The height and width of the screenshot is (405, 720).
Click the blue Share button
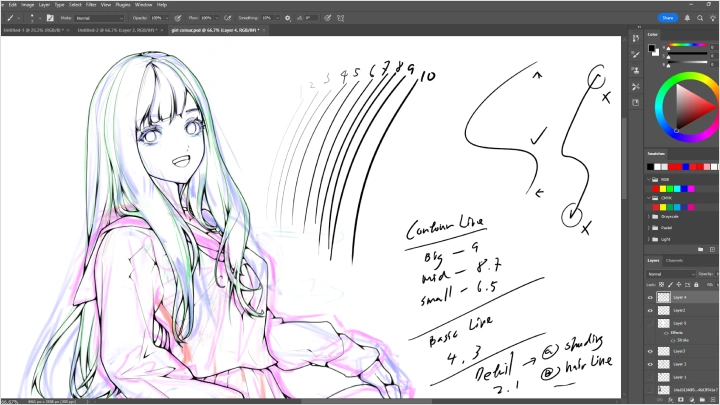point(668,18)
